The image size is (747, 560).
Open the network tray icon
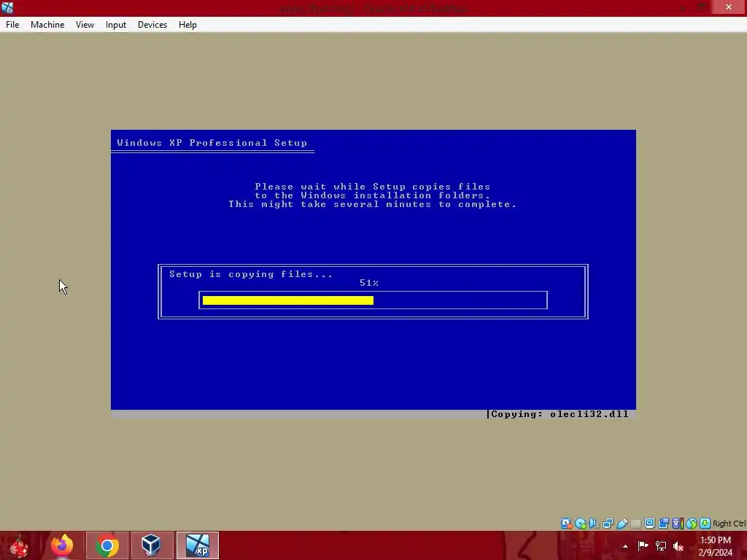pyautogui.click(x=660, y=545)
